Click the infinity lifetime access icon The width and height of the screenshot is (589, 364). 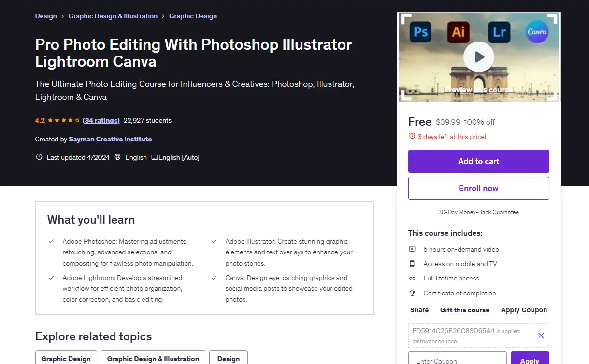click(x=412, y=279)
